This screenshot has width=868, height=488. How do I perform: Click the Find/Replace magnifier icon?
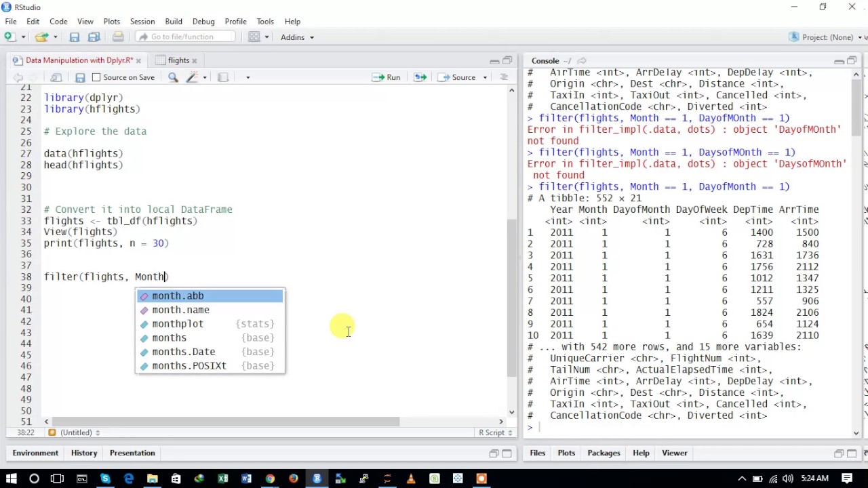click(x=173, y=77)
